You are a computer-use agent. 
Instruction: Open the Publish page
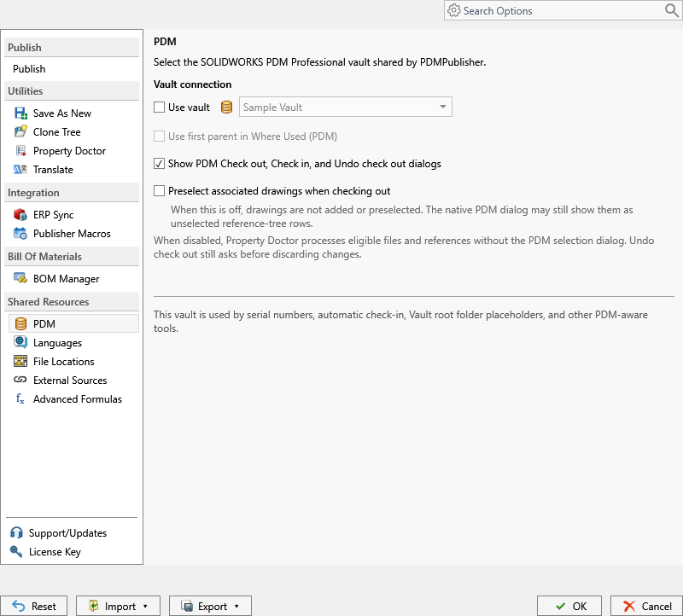click(29, 69)
